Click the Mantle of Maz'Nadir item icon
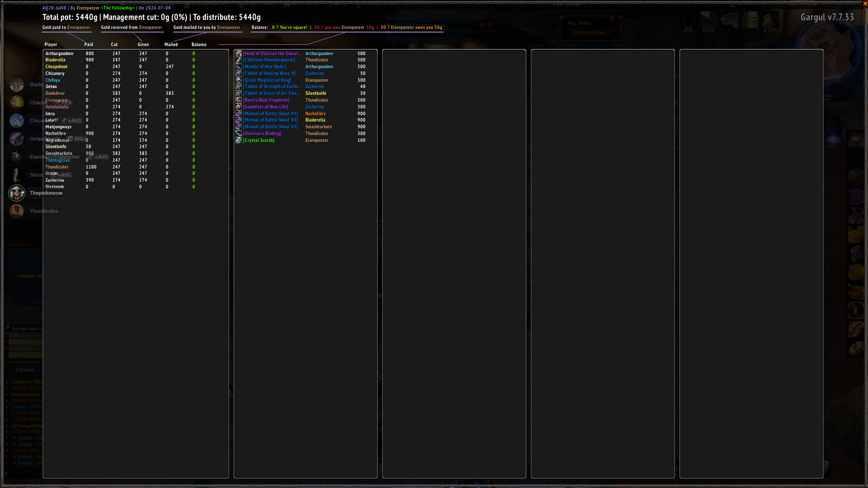The width and height of the screenshot is (868, 488). [238, 67]
